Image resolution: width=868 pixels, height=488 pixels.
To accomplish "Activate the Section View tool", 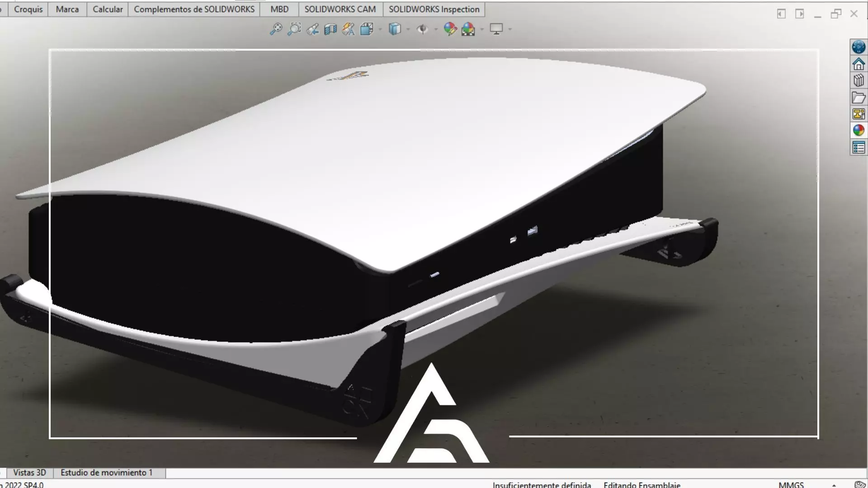I will point(330,29).
